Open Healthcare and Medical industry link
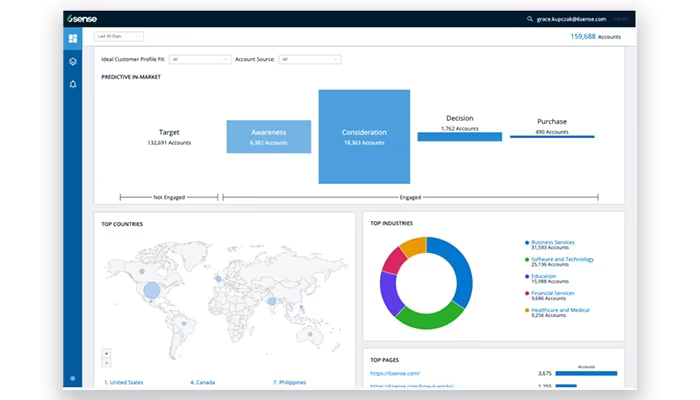700x400 pixels. [x=560, y=310]
